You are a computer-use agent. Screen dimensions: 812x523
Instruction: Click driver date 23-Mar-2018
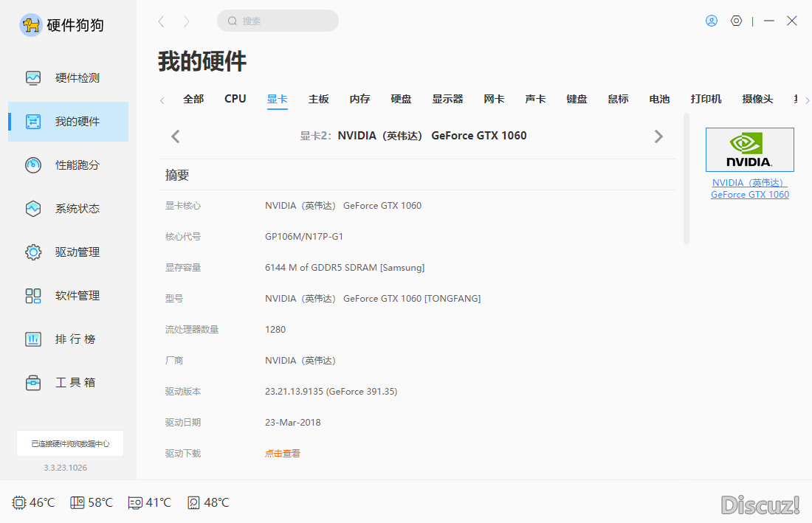[x=293, y=423]
